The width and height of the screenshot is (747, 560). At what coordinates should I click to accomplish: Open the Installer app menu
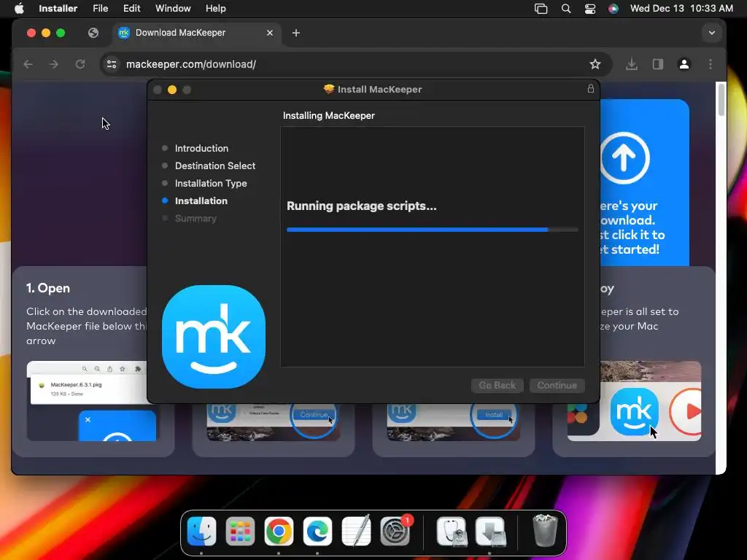tap(58, 8)
